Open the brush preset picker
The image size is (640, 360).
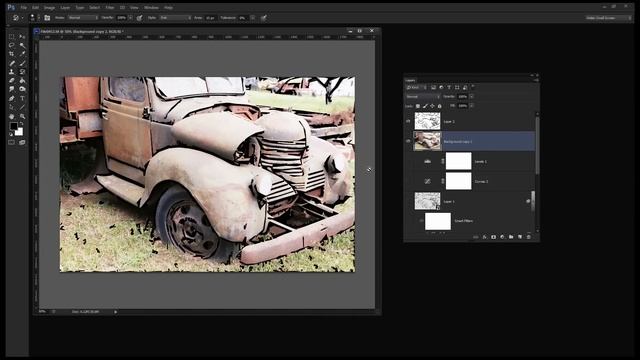[x=33, y=18]
